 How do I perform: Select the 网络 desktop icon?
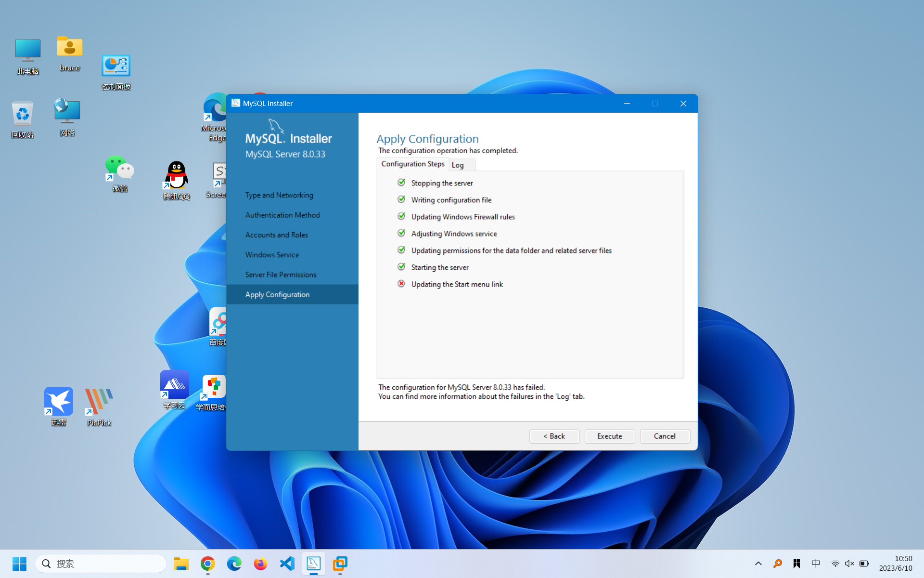pos(67,118)
